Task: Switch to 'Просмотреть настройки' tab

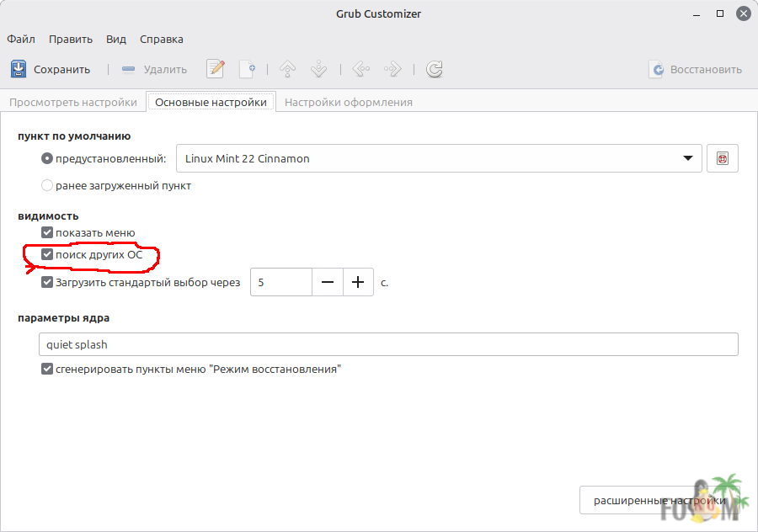Action: pyautogui.click(x=73, y=102)
